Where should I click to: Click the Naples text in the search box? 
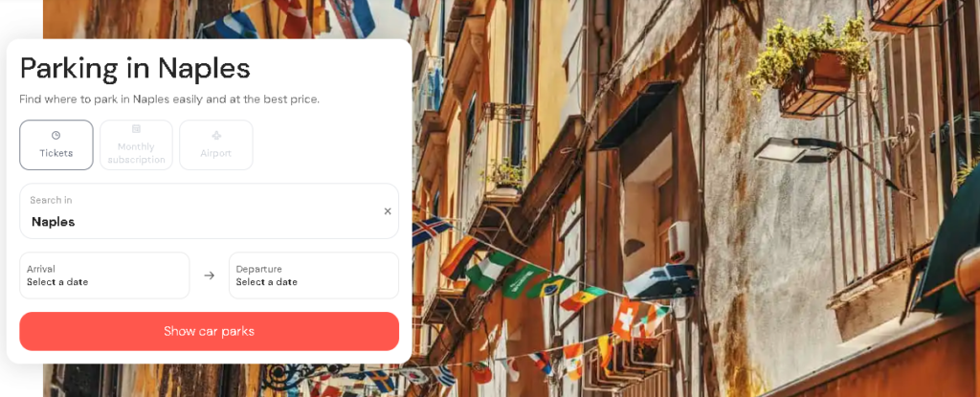pyautogui.click(x=54, y=222)
